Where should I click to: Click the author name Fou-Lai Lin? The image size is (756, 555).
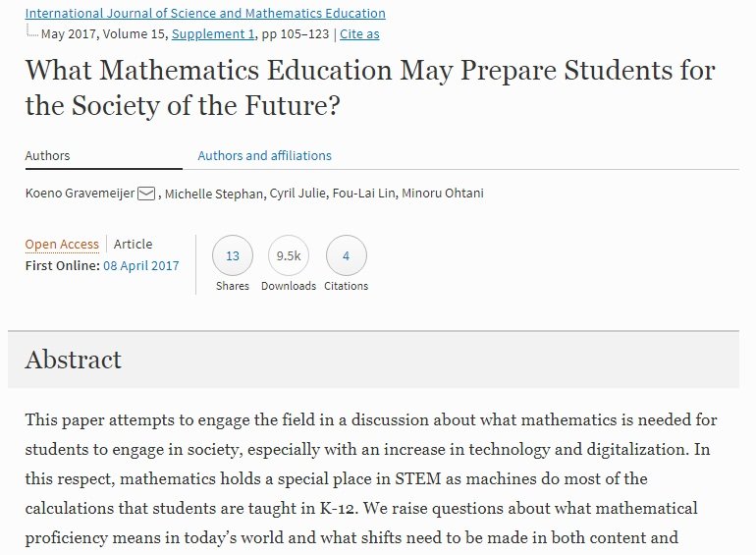(363, 194)
